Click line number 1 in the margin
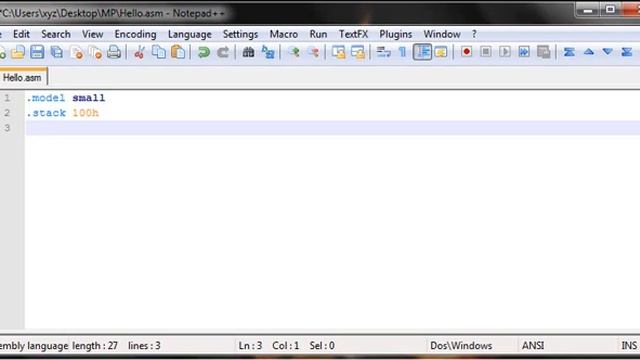The image size is (640, 360). [x=7, y=98]
